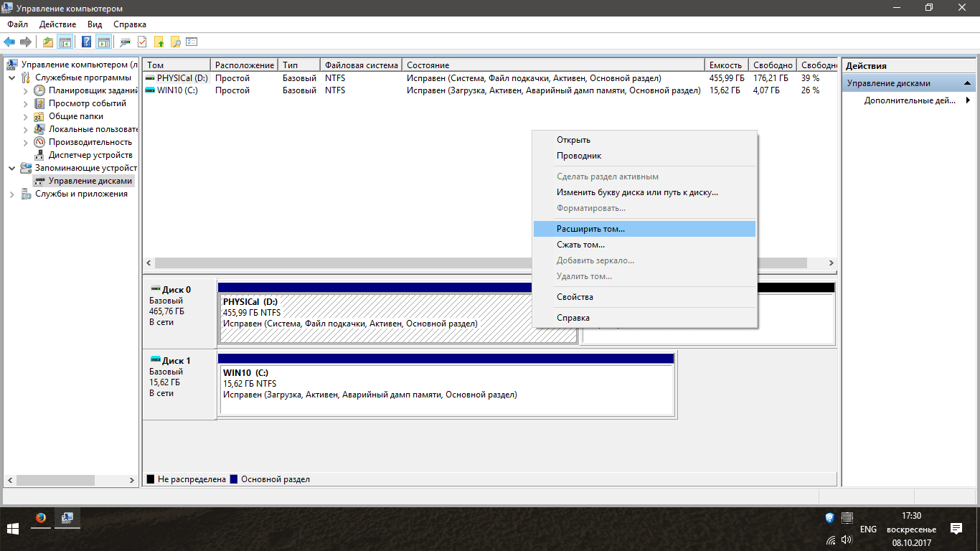Click the blue Back arrow in toolbar
This screenshot has width=980, height=551.
coord(9,42)
